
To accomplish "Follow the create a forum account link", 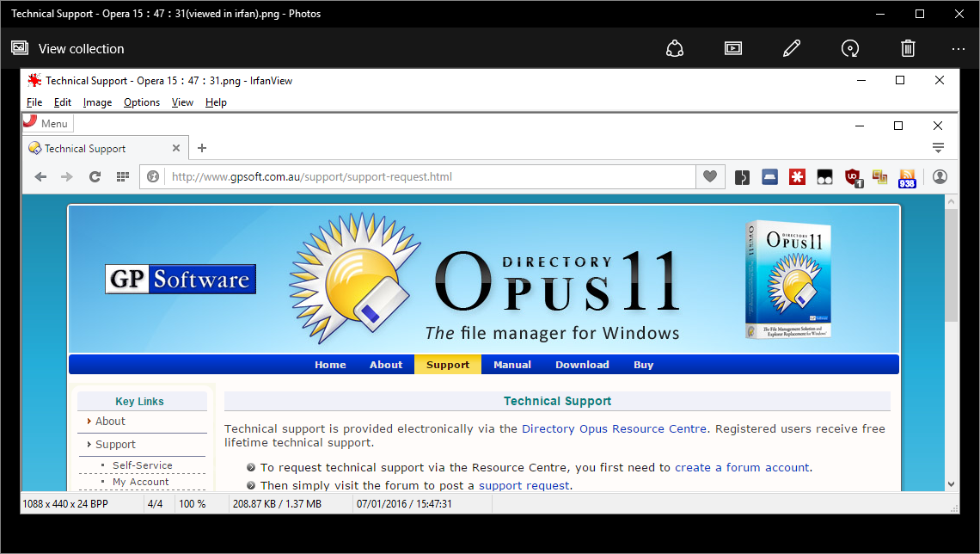I will coord(743,468).
